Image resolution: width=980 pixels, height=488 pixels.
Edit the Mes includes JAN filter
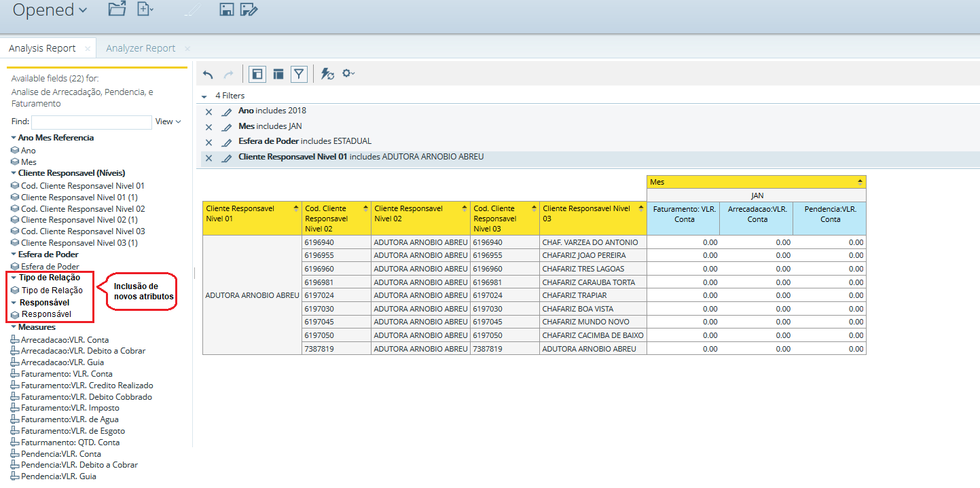coord(227,127)
